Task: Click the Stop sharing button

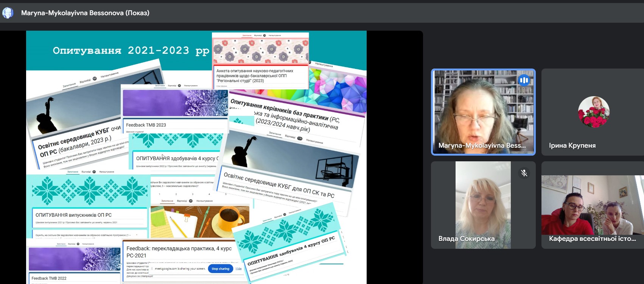Action: [x=220, y=269]
